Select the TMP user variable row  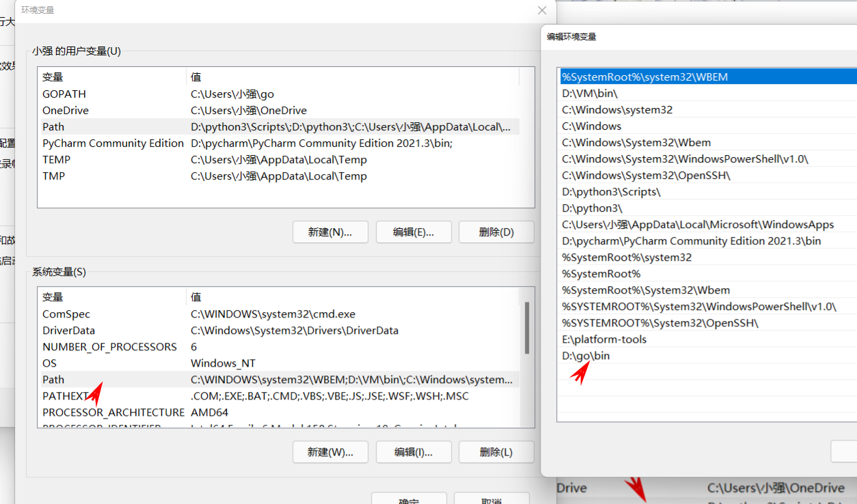click(279, 176)
